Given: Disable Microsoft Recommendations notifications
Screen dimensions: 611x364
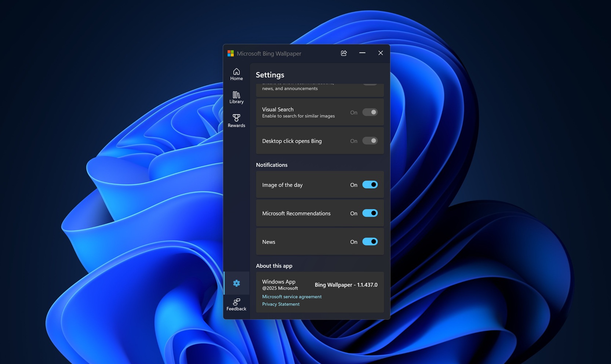Looking at the screenshot, I should pos(370,213).
